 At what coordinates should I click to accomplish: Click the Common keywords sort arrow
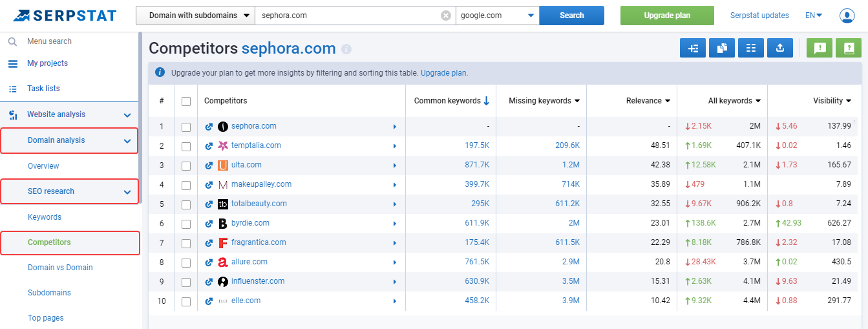(487, 101)
